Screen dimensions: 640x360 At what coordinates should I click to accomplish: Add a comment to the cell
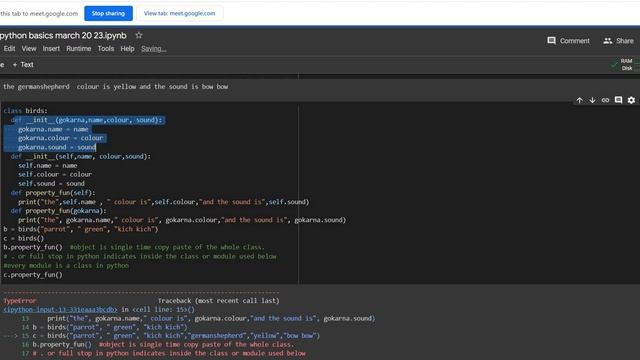[618, 100]
